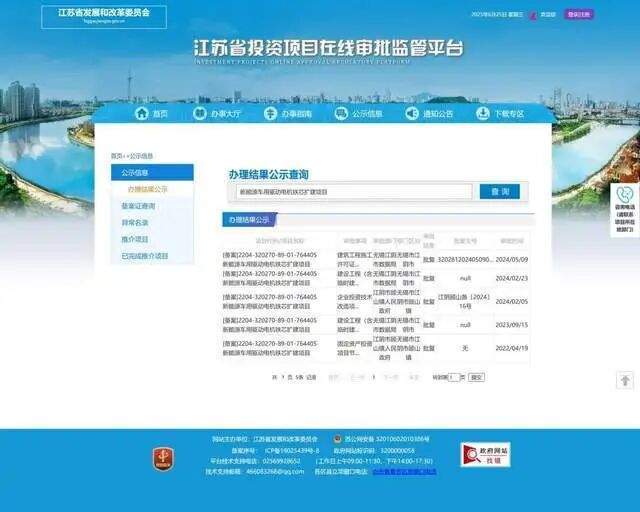Open 备案证查询 in left sidebar
The height and width of the screenshot is (512, 640).
click(139, 206)
